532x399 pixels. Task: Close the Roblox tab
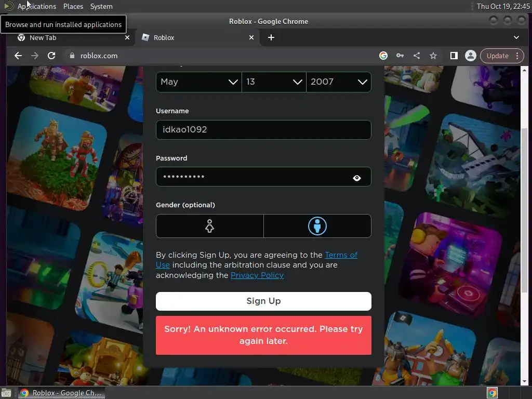coord(251,37)
